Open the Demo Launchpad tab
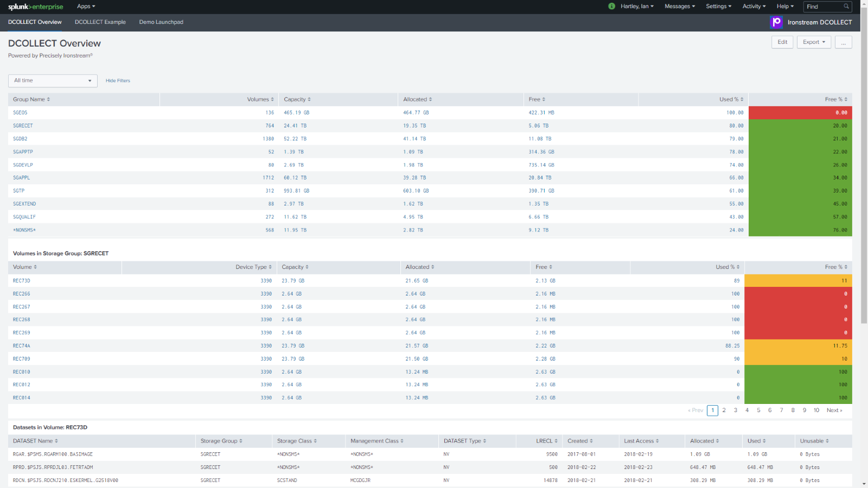868x488 pixels. [161, 22]
